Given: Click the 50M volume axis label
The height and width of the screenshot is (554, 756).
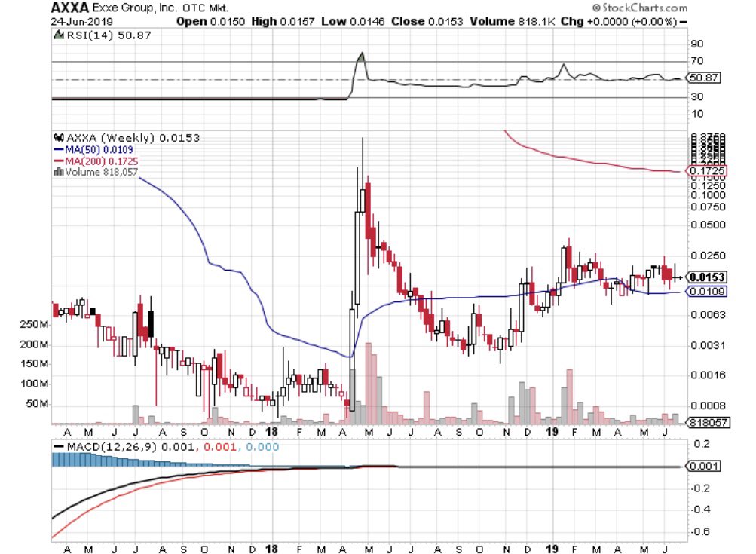Looking at the screenshot, I should pos(37,403).
